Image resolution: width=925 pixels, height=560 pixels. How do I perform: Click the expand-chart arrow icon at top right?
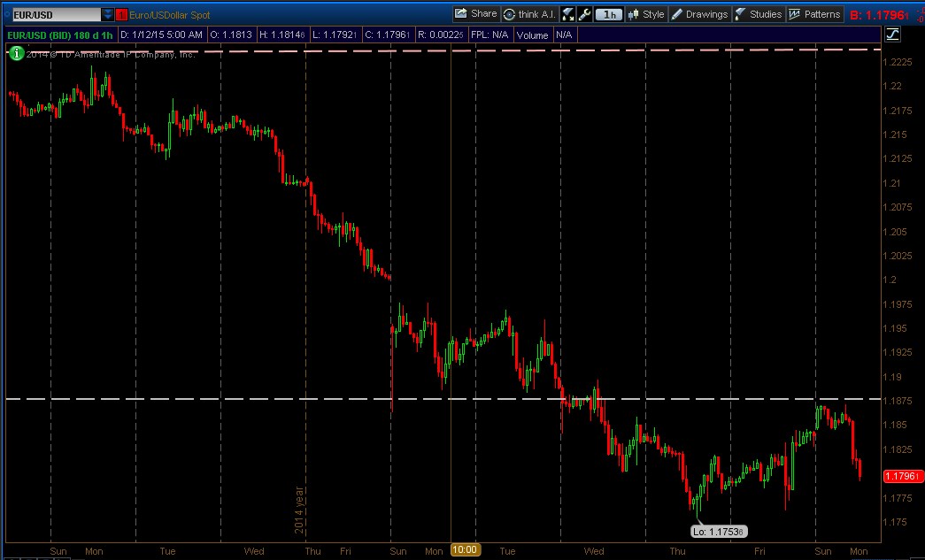[x=893, y=35]
